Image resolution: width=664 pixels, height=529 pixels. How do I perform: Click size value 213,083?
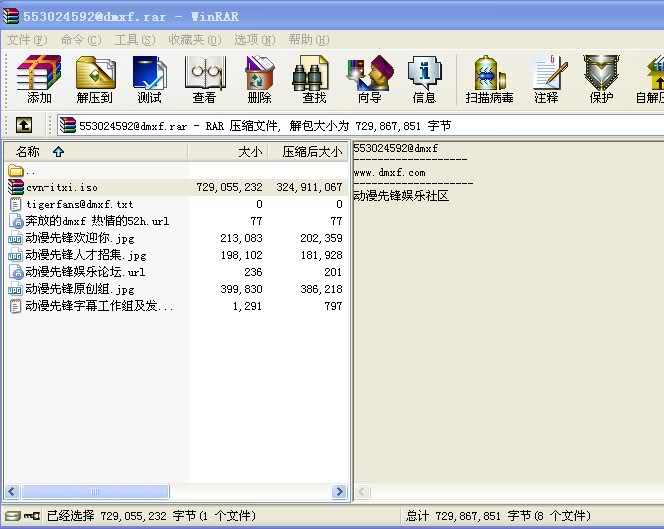[x=241, y=238]
